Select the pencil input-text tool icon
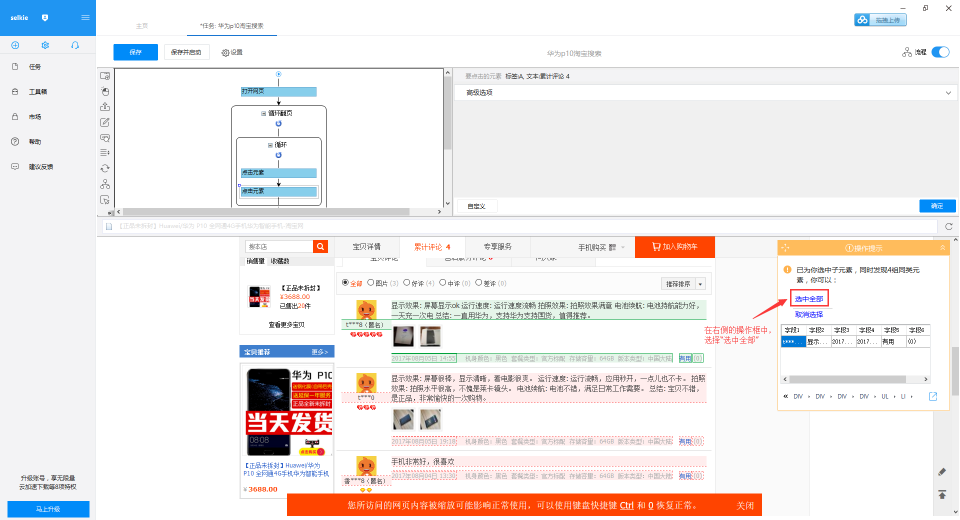 (x=105, y=122)
